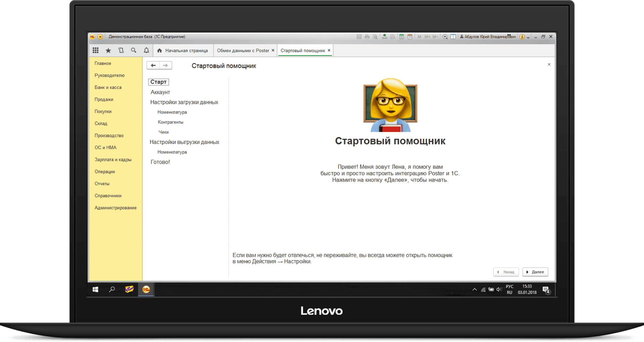Open Favorites star icon
This screenshot has width=644, height=342.
108,51
